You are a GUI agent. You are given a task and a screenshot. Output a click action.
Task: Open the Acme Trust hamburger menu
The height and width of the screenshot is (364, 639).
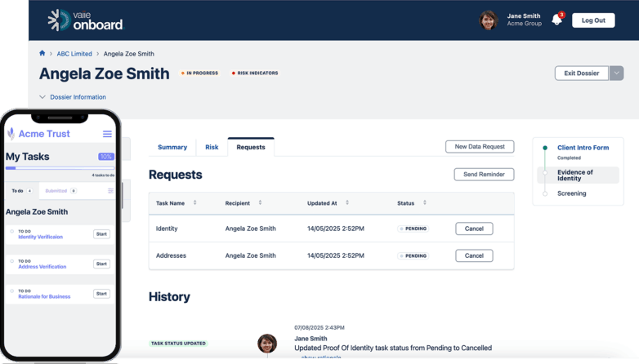click(107, 134)
